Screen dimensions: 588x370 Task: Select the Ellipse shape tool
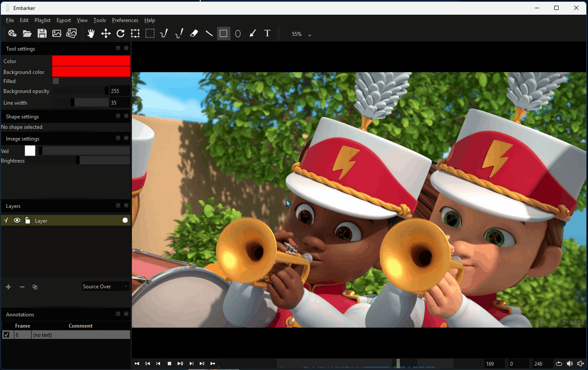238,34
